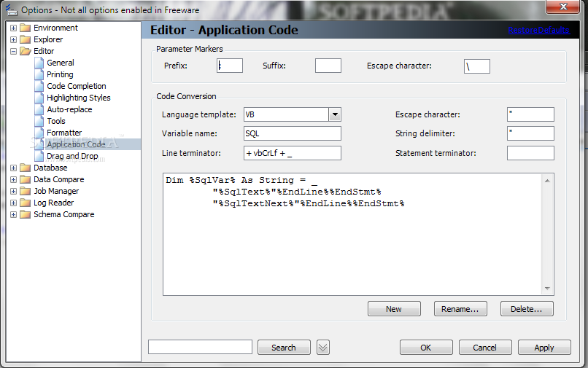This screenshot has height=368, width=588.
Task: Click the Log Reader folder icon
Action: coord(25,203)
